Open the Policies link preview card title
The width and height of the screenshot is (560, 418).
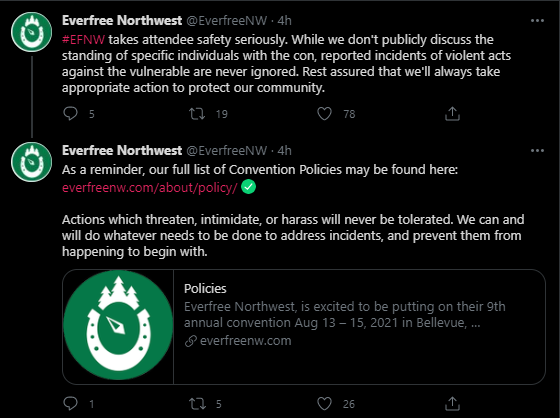[x=205, y=288]
